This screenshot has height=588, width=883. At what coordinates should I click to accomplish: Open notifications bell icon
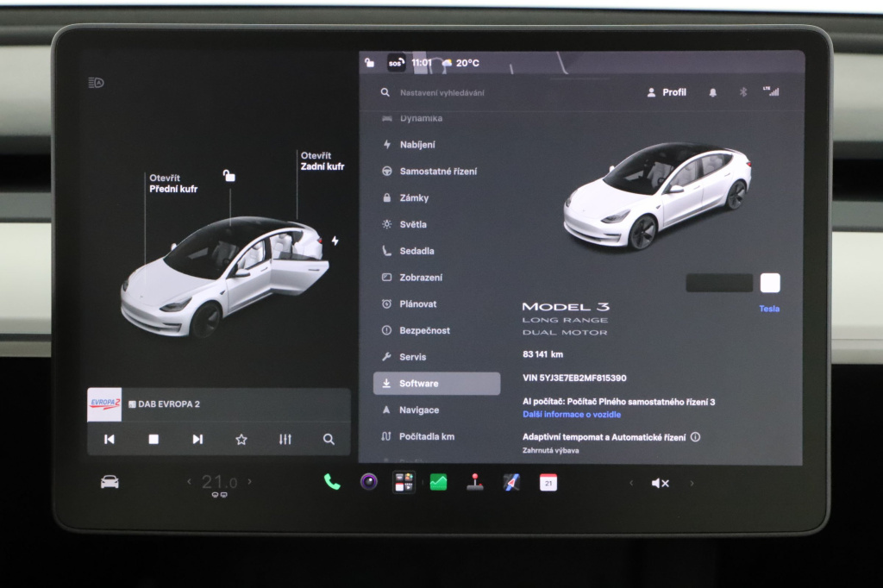tap(712, 92)
